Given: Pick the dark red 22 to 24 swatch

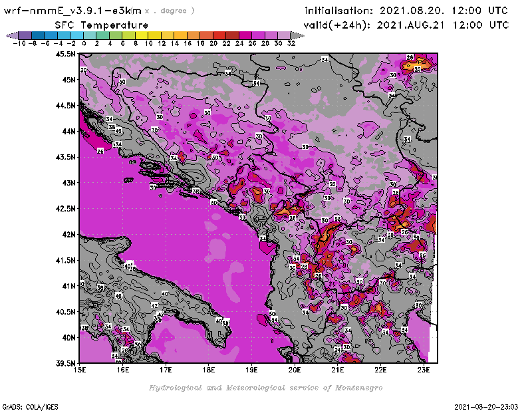Looking at the screenshot, I should coord(232,35).
